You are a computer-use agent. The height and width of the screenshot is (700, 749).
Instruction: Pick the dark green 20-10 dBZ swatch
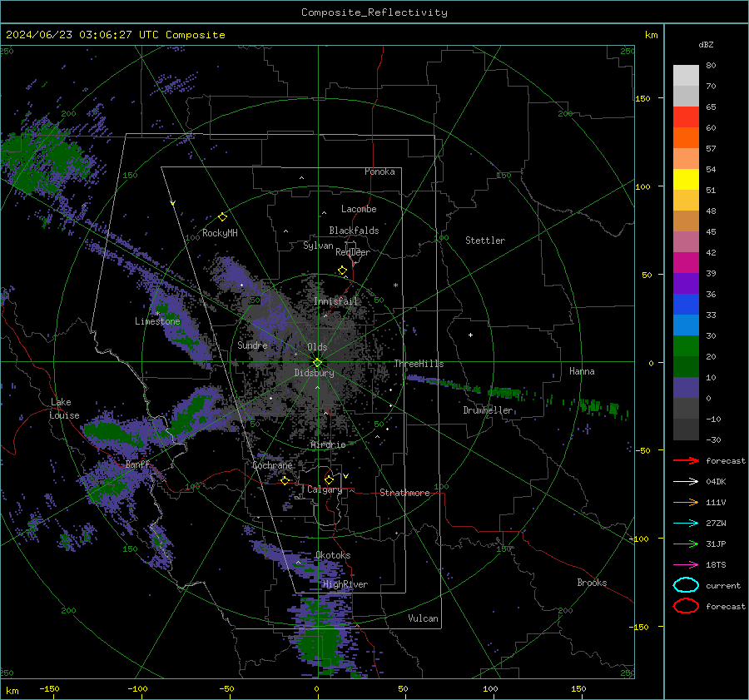tap(686, 367)
